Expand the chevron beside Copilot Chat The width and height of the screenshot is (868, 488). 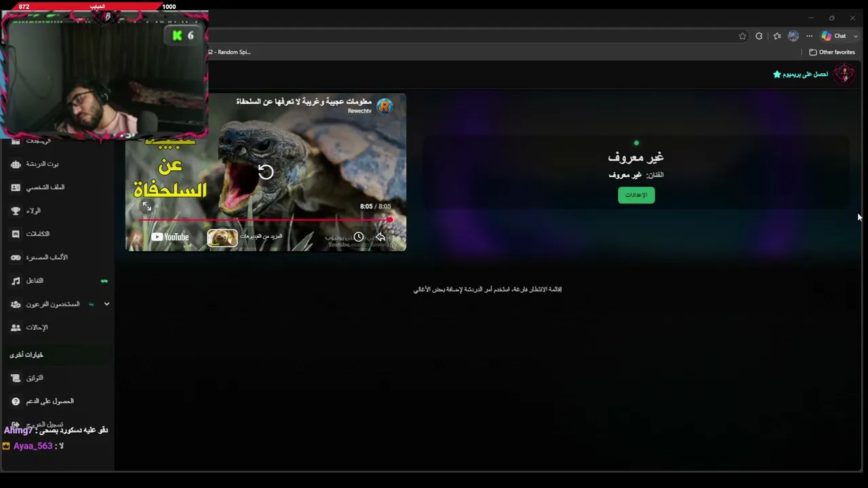(x=856, y=36)
